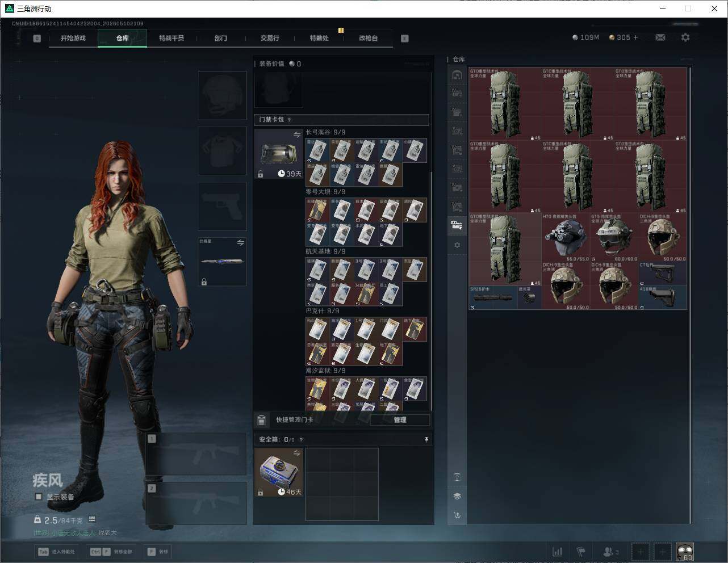Toggle the pin icon on 安全箱 header
The image size is (728, 563).
coord(426,440)
